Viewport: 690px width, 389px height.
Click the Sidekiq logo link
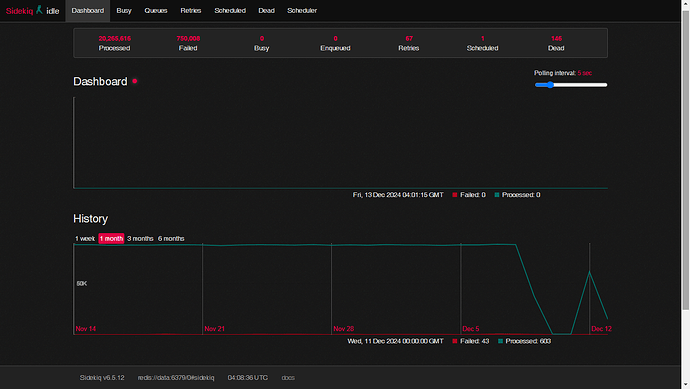[19, 11]
